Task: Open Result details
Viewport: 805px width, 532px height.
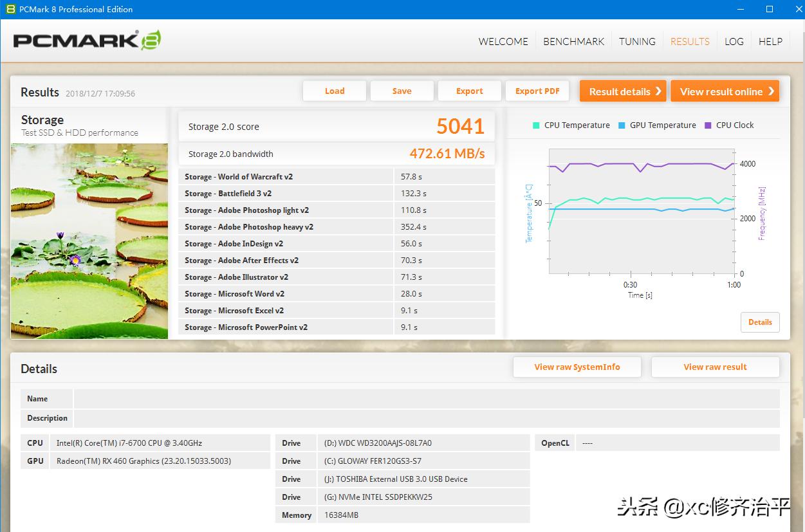Action: pyautogui.click(x=624, y=91)
